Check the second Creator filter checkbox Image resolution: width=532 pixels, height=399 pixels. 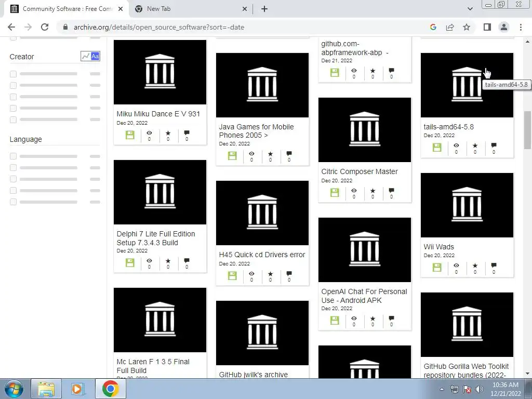13,86
